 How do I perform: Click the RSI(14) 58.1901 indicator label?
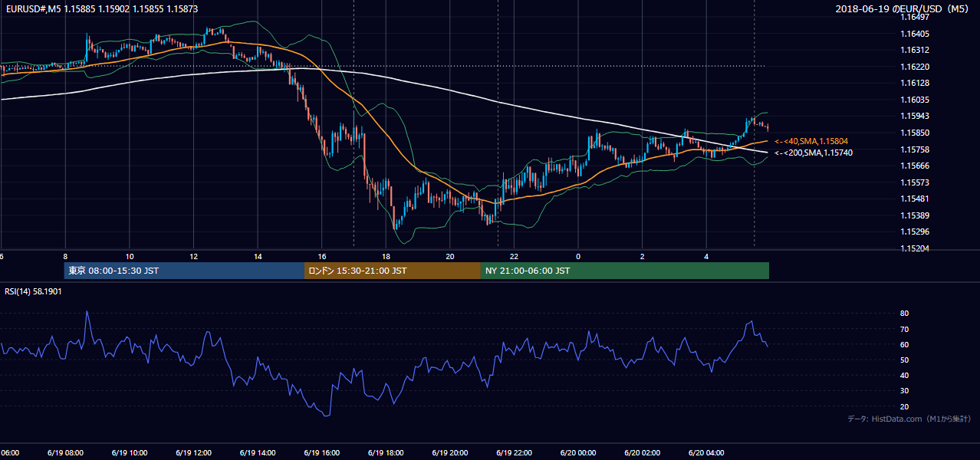pos(33,291)
